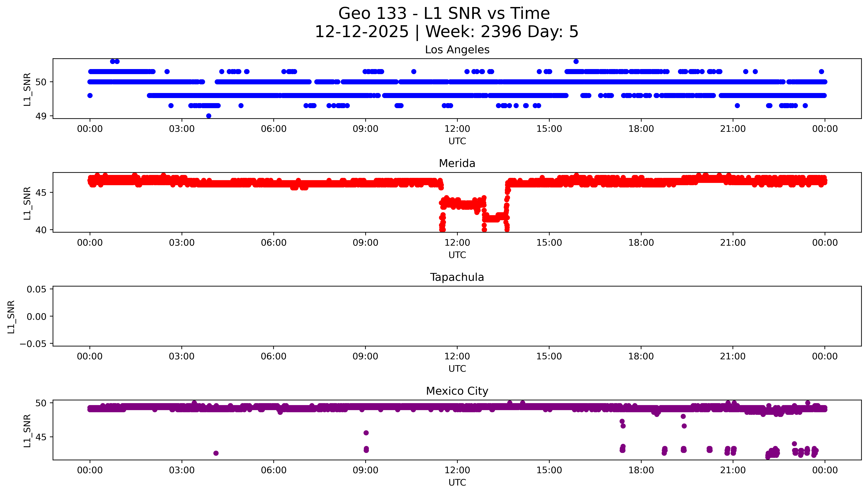Click the highest blue point near 16:00
Image resolution: width=868 pixels, height=494 pixels.
(x=576, y=61)
